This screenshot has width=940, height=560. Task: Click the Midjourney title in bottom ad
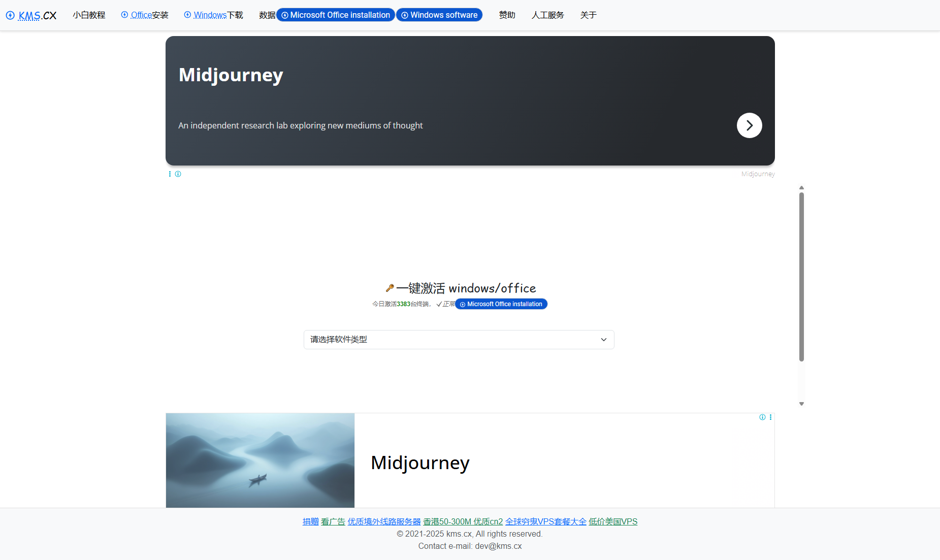420,463
